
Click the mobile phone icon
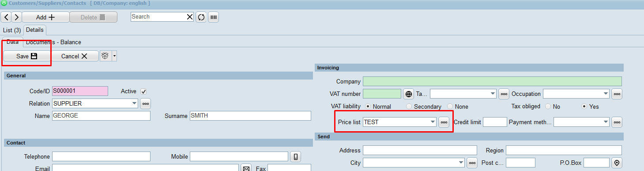tap(296, 156)
